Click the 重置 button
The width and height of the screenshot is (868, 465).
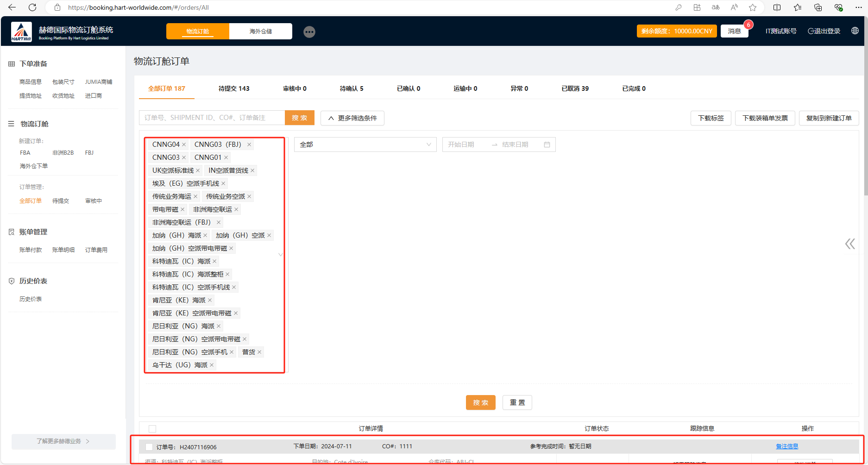pyautogui.click(x=517, y=402)
